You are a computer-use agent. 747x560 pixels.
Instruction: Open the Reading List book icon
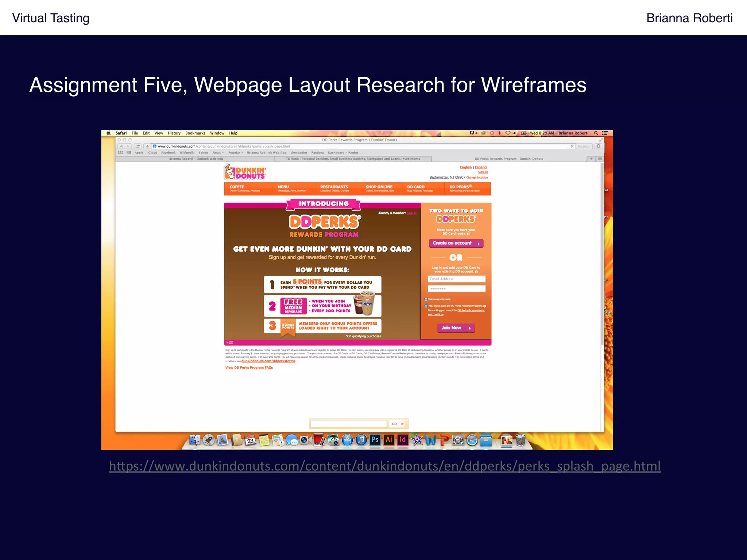tap(121, 153)
